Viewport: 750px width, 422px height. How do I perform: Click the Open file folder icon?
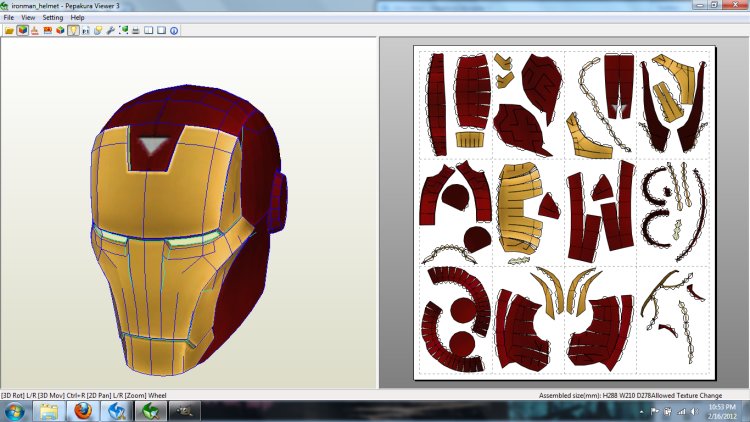click(10, 30)
